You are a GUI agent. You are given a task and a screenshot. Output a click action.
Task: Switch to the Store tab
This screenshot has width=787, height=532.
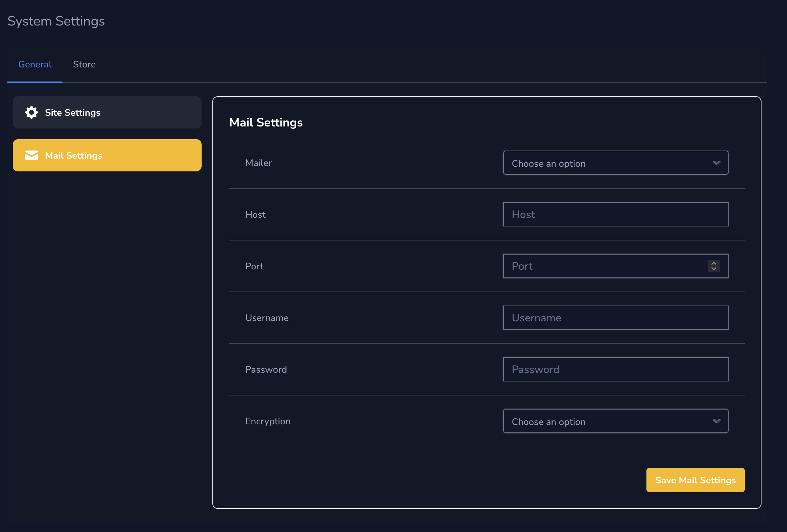[84, 64]
